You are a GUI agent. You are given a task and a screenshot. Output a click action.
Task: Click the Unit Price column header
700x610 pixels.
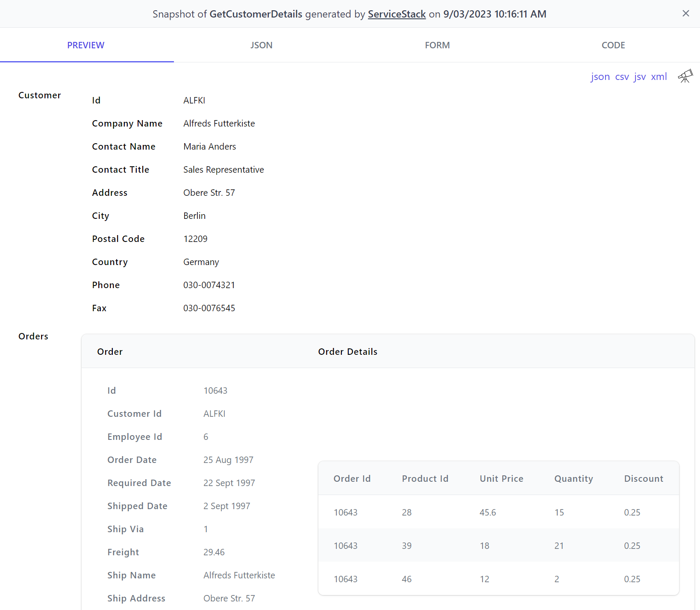501,479
